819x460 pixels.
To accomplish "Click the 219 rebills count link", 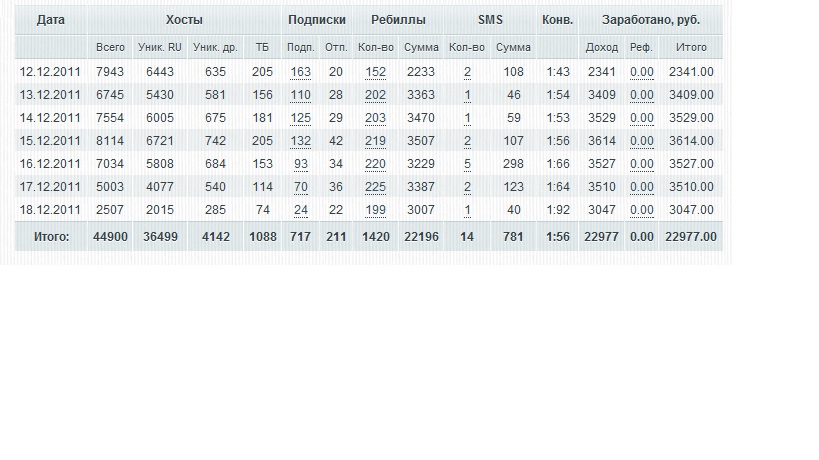I will 375,141.
